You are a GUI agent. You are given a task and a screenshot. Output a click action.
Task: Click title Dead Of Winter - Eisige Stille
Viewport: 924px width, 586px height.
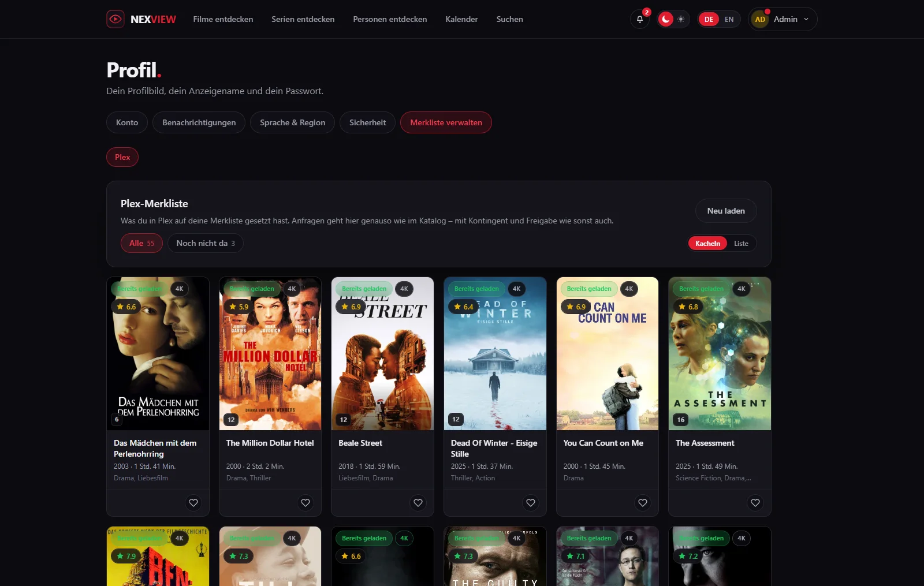coord(494,449)
